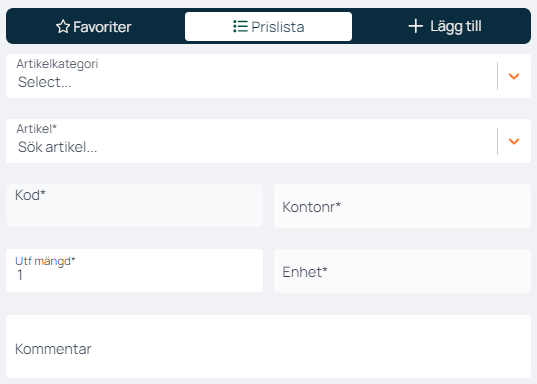Switch to the Favoriter tab
Viewport: 537px width, 384px height.
coord(94,27)
